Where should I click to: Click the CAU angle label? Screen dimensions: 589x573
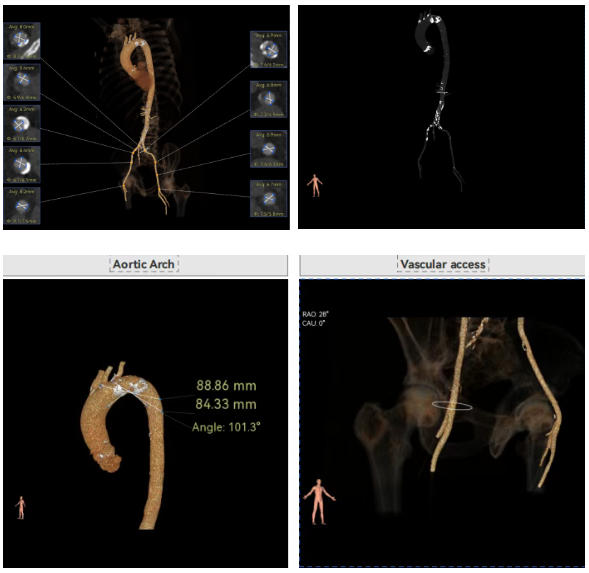coord(313,323)
